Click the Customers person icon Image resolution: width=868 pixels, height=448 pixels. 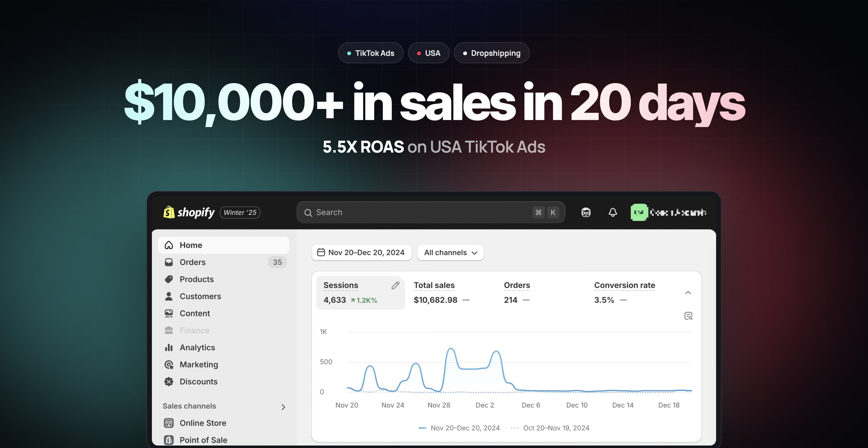tap(169, 296)
